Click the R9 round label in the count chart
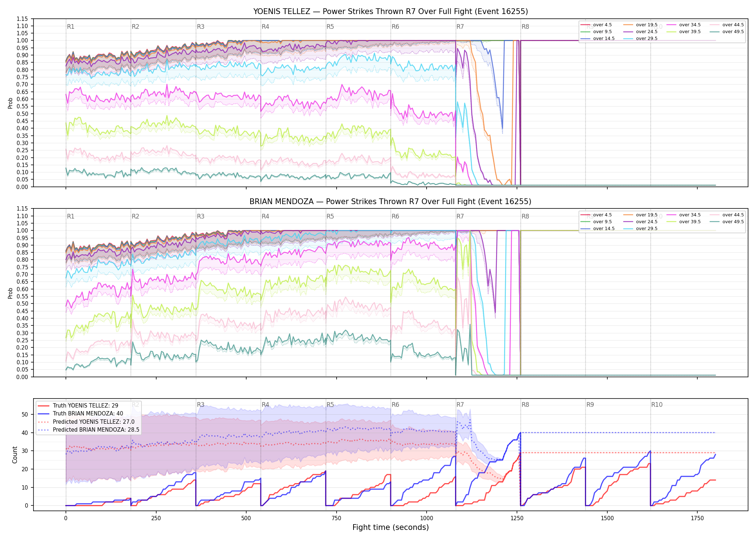The width and height of the screenshot is (756, 540). click(x=590, y=405)
